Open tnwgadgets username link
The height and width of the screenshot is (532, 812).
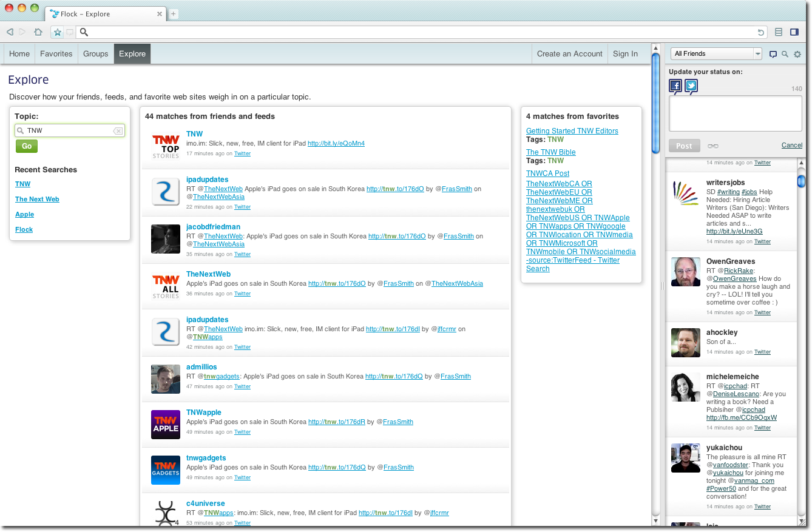[206, 458]
